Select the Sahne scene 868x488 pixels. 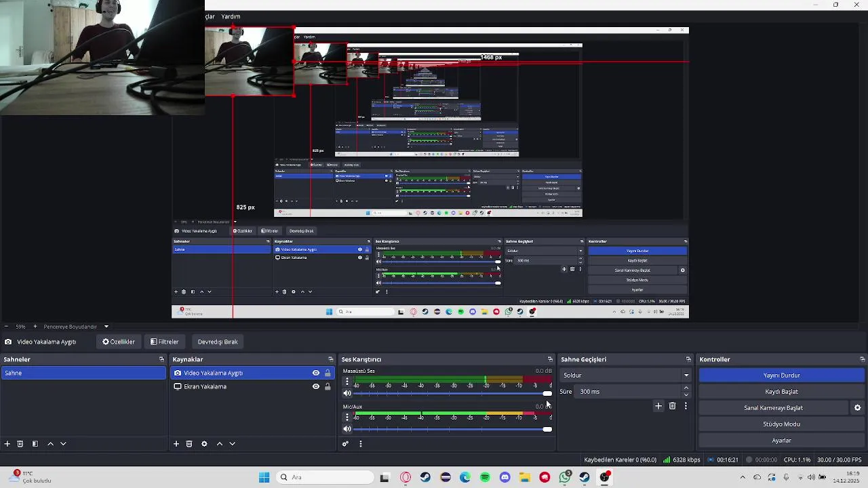[x=83, y=373]
